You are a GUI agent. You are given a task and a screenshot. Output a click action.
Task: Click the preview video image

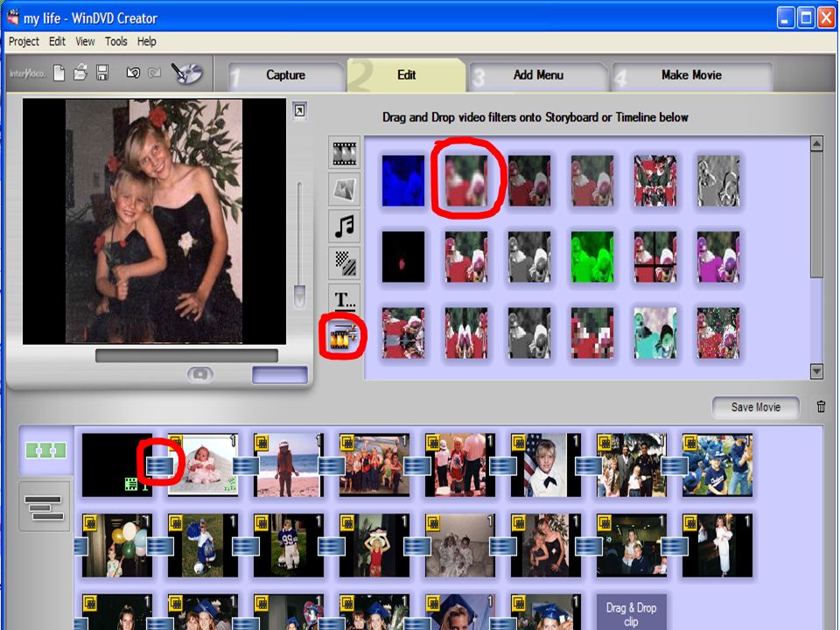154,221
